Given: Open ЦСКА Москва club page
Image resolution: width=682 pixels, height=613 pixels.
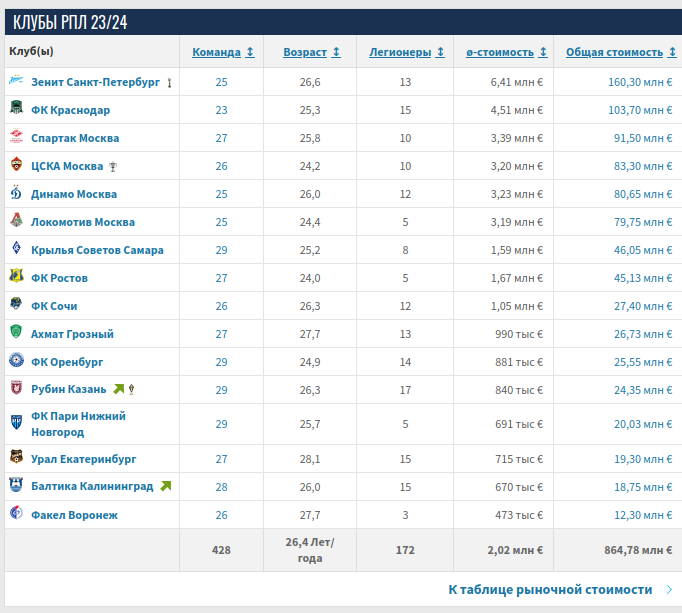Looking at the screenshot, I should click(x=67, y=166).
